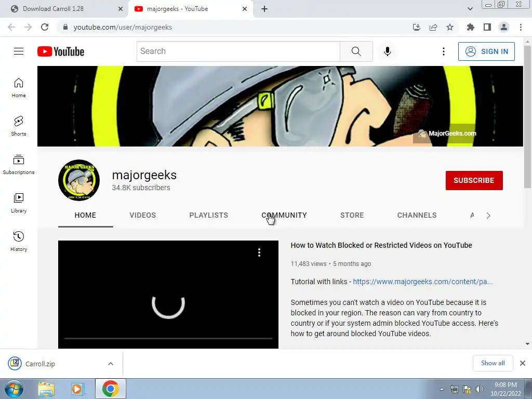Switch to the COMMUNITY tab

click(x=284, y=216)
